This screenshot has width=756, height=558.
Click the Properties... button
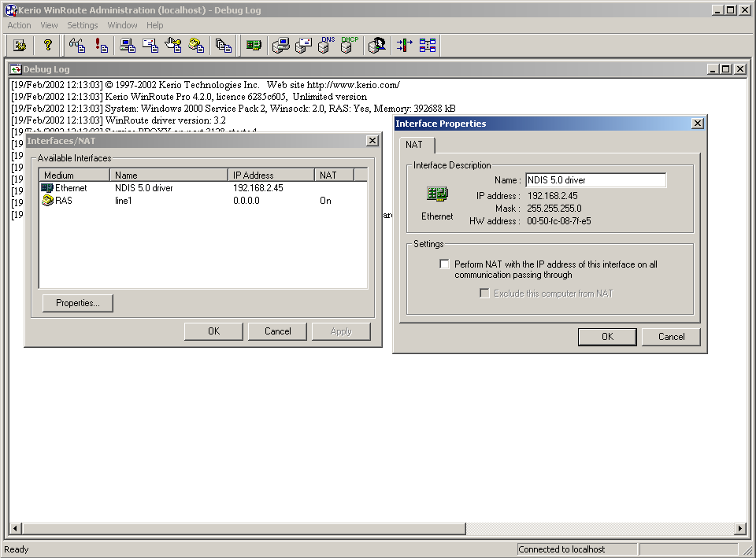(78, 303)
